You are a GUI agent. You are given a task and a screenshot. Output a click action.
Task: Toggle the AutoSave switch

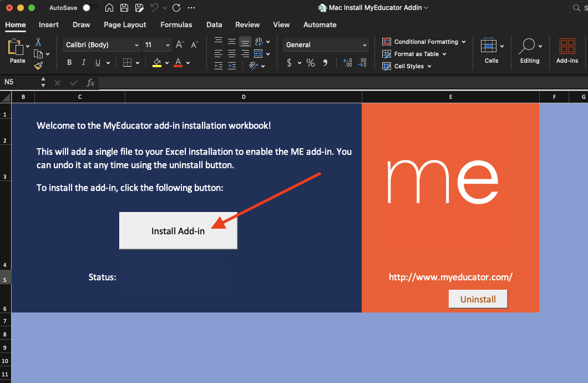tap(90, 8)
